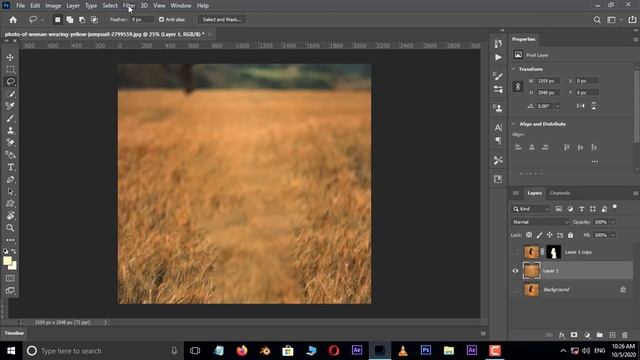Click the Select and Mask button

tap(222, 20)
